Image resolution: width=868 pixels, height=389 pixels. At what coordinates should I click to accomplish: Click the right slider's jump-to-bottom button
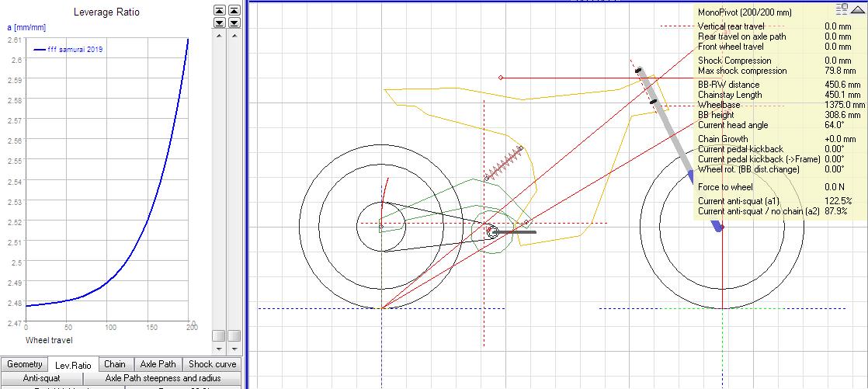[x=234, y=22]
